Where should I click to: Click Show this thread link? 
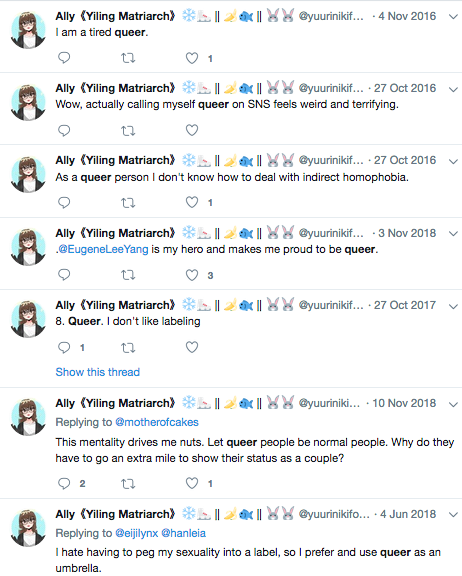98,372
